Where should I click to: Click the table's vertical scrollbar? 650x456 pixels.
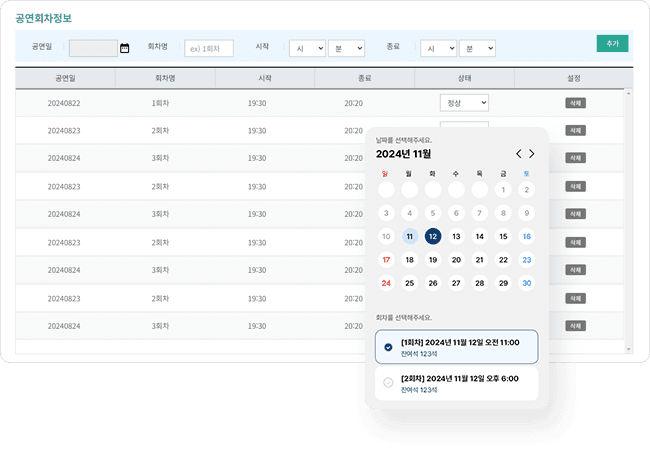click(x=629, y=200)
